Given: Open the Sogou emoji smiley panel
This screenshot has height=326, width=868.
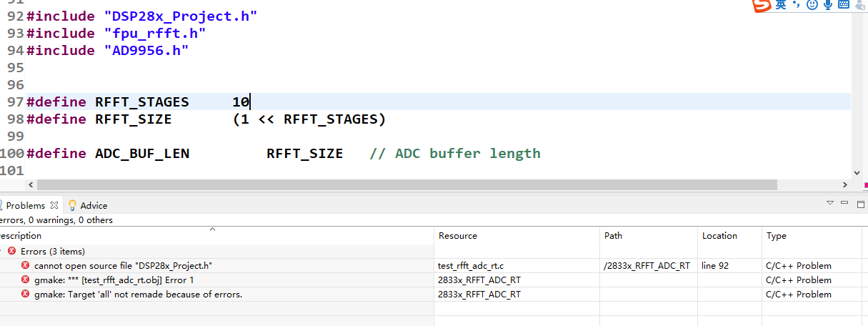Looking at the screenshot, I should coord(812,5).
